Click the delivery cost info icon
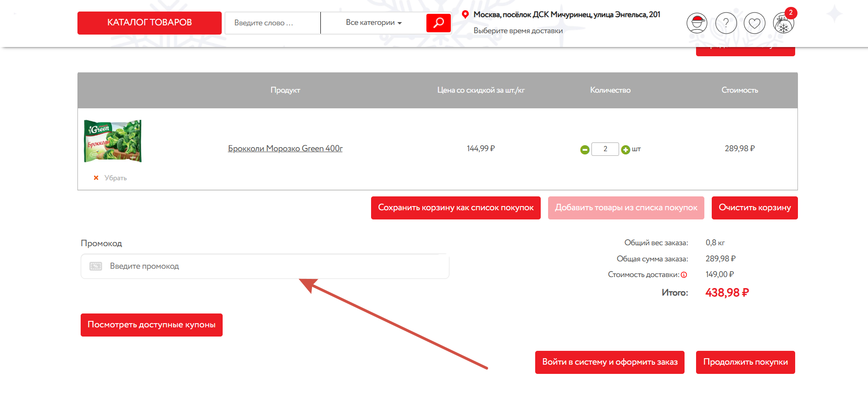Viewport: 868px width, 402px height. point(684,275)
